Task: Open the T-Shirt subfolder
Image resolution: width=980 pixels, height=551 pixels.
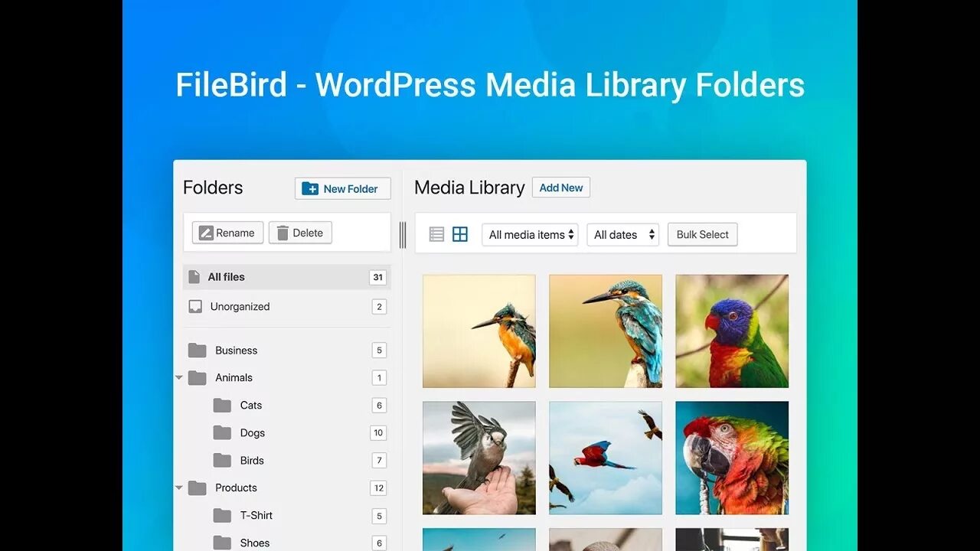Action: click(299, 515)
